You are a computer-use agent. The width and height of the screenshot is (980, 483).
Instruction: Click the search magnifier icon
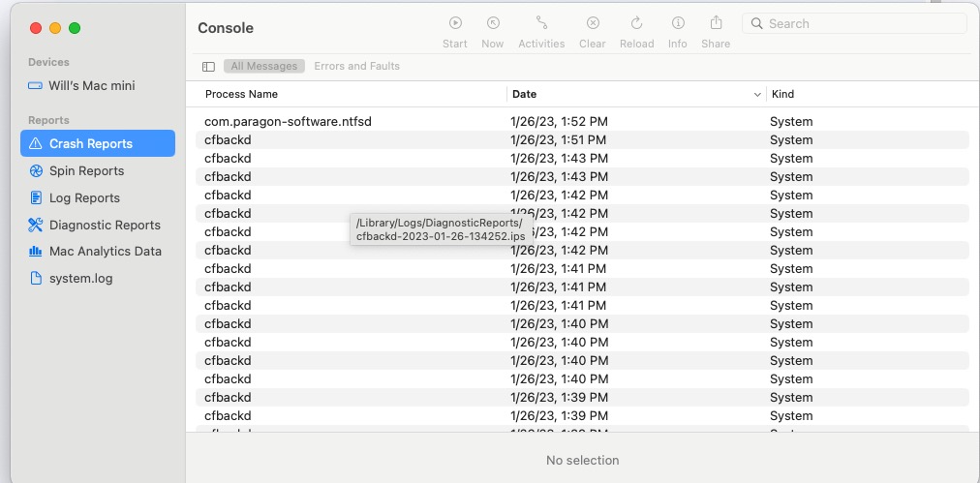pos(756,24)
